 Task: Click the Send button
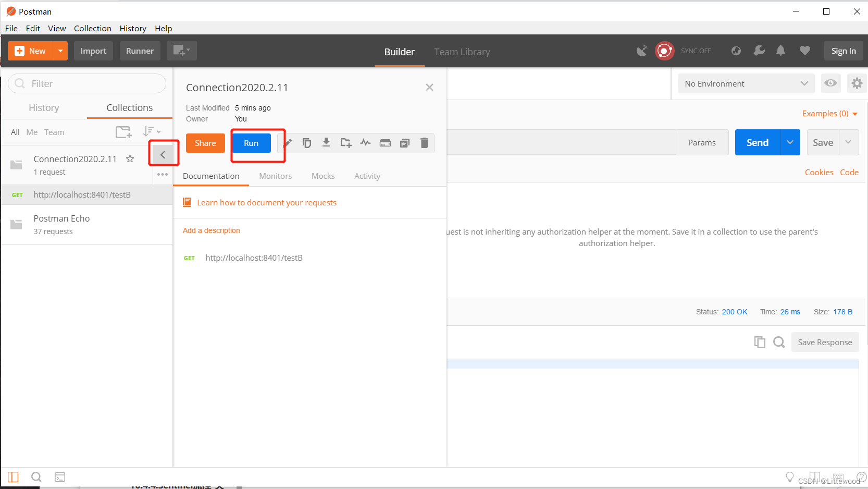(x=758, y=142)
